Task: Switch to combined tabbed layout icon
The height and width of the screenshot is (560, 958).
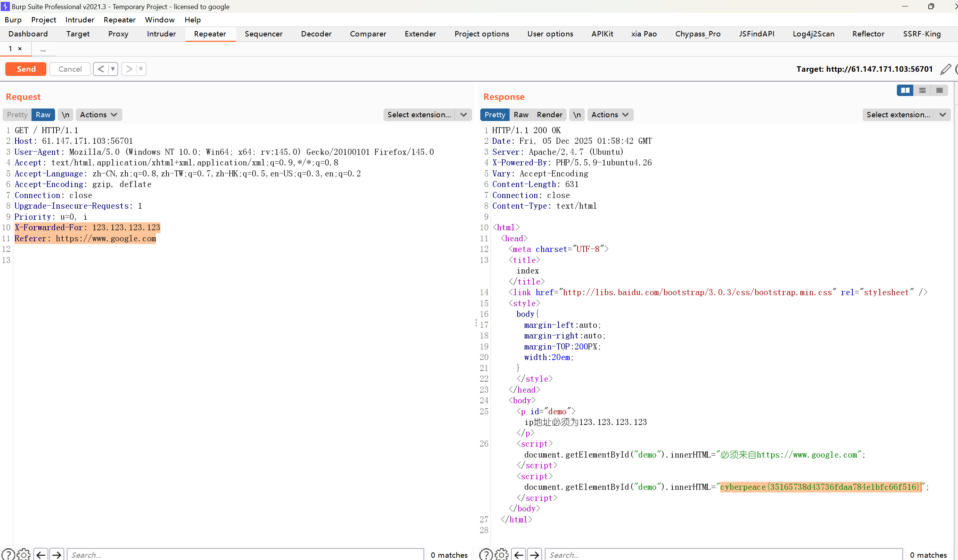Action: (x=939, y=90)
